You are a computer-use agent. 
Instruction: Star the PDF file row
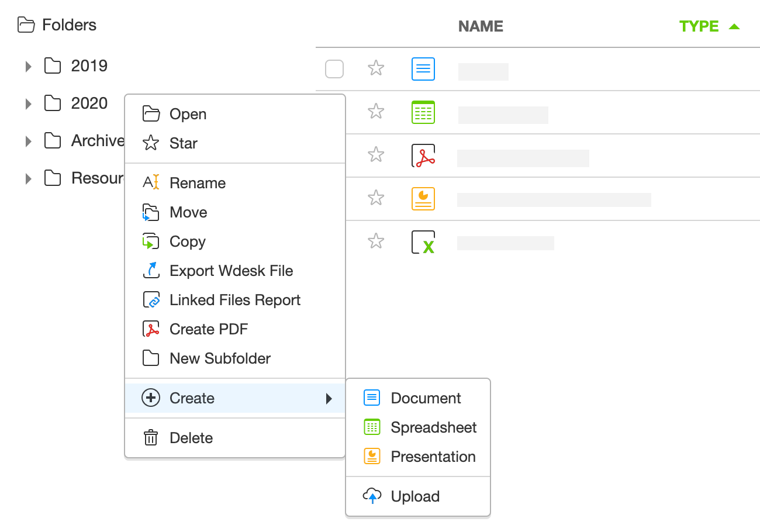point(376,155)
